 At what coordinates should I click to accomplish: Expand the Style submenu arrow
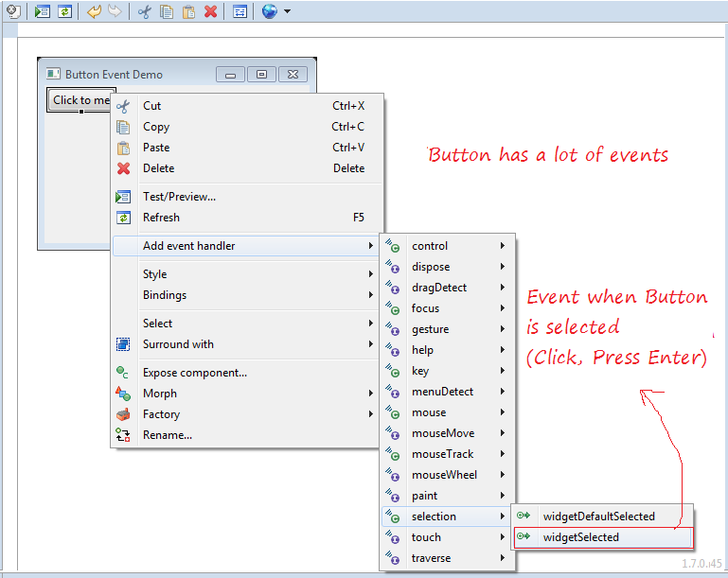click(x=370, y=274)
